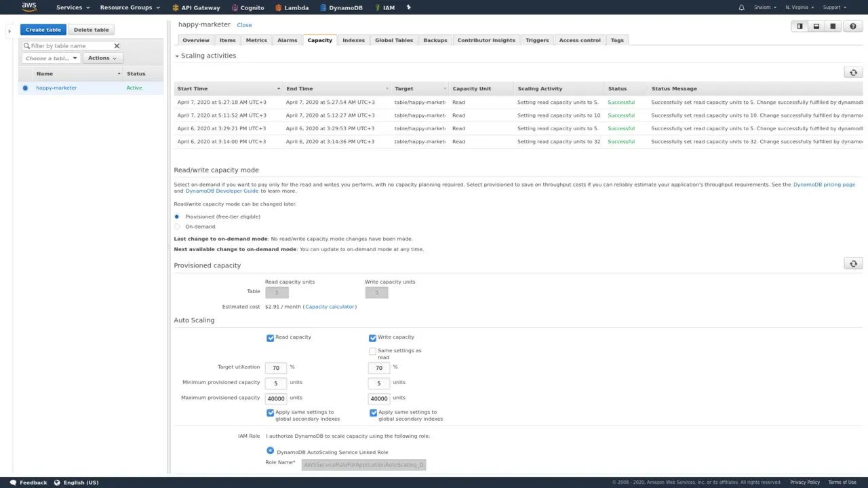Image resolution: width=868 pixels, height=488 pixels.
Task: Open the Capacity calculator link
Action: point(330,307)
